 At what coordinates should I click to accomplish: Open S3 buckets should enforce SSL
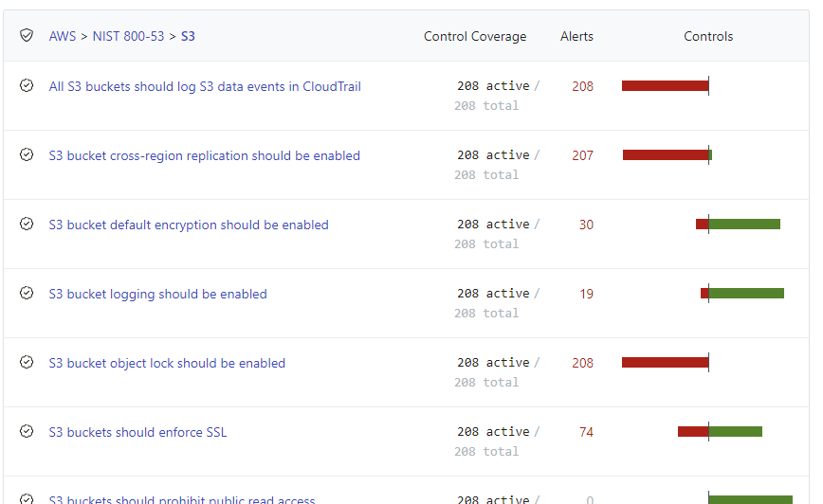tap(137, 433)
